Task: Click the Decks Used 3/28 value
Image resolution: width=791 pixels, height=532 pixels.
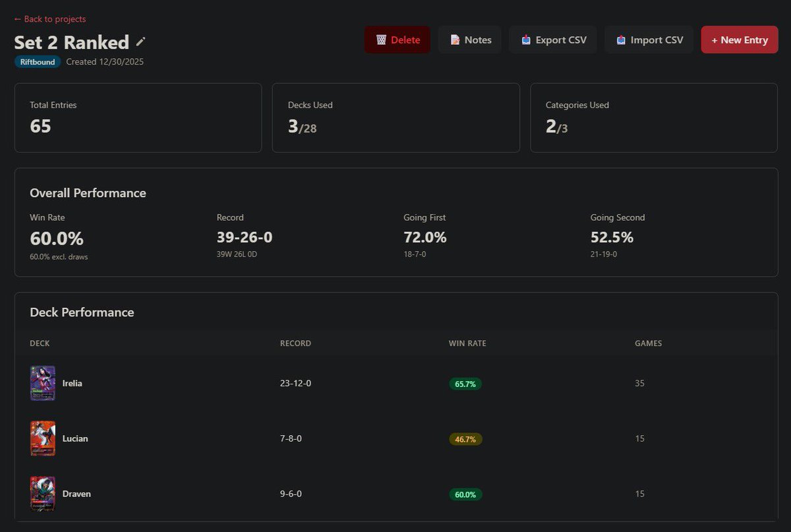Action: (303, 127)
